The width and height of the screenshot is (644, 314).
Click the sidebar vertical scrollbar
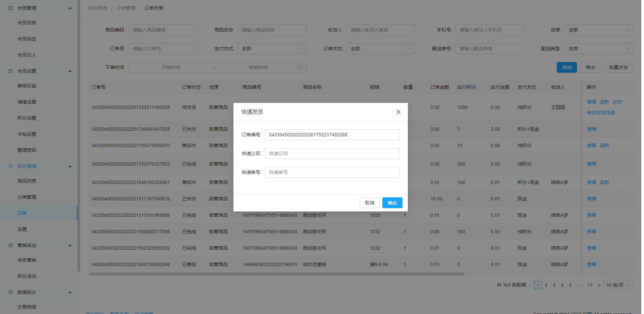(79, 136)
